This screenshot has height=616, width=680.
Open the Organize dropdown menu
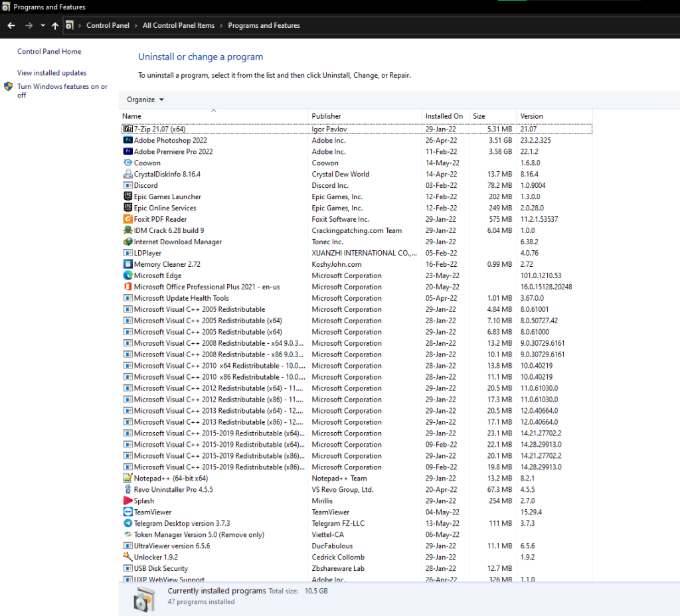point(145,100)
